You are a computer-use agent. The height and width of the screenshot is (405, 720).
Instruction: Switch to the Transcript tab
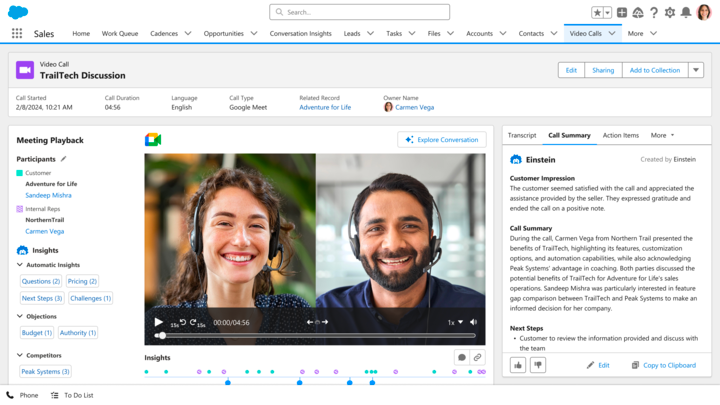(x=522, y=135)
